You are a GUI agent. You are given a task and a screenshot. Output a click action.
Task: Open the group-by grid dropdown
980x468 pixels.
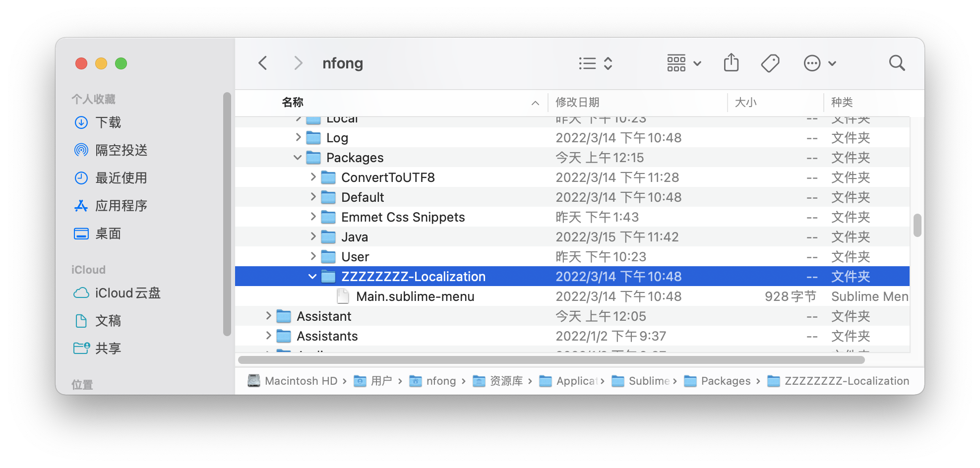pos(683,63)
